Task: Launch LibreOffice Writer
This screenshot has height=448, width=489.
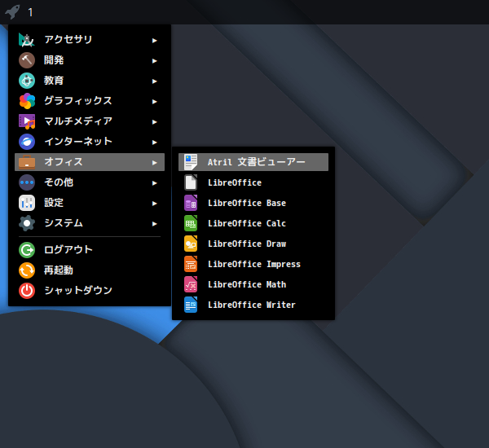Action: [253, 305]
